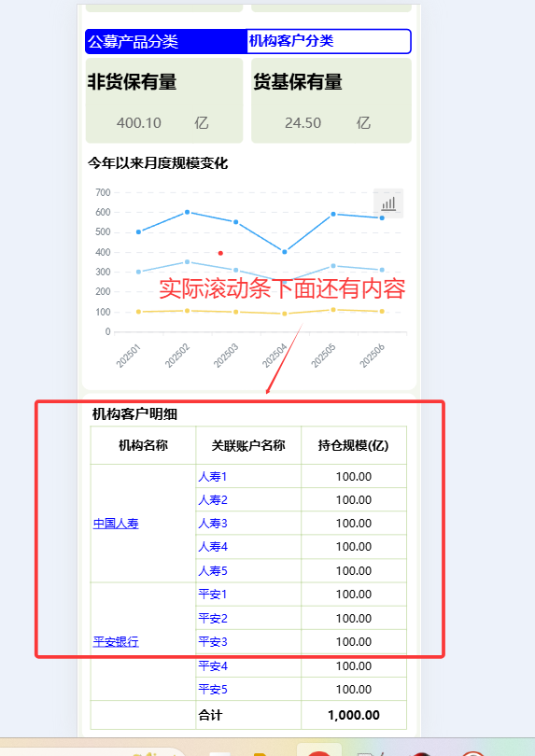535x756 pixels.
Task: Select the 非货保有量 card
Action: click(164, 101)
